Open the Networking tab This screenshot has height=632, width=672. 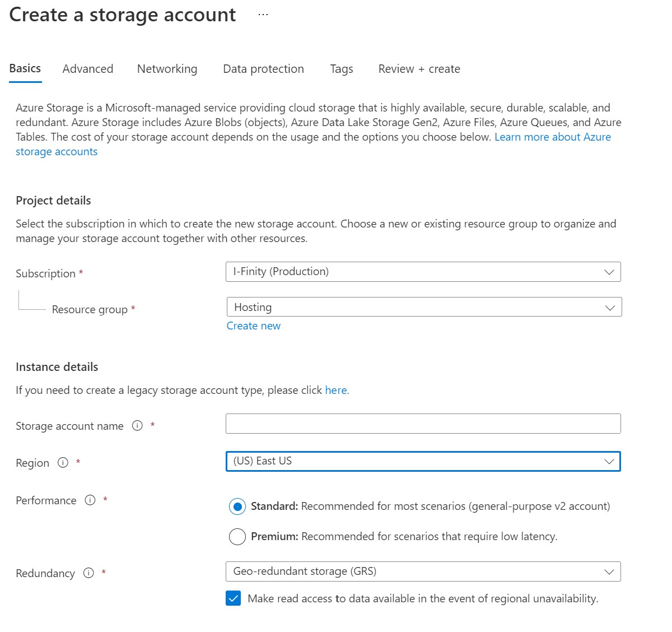click(x=166, y=68)
